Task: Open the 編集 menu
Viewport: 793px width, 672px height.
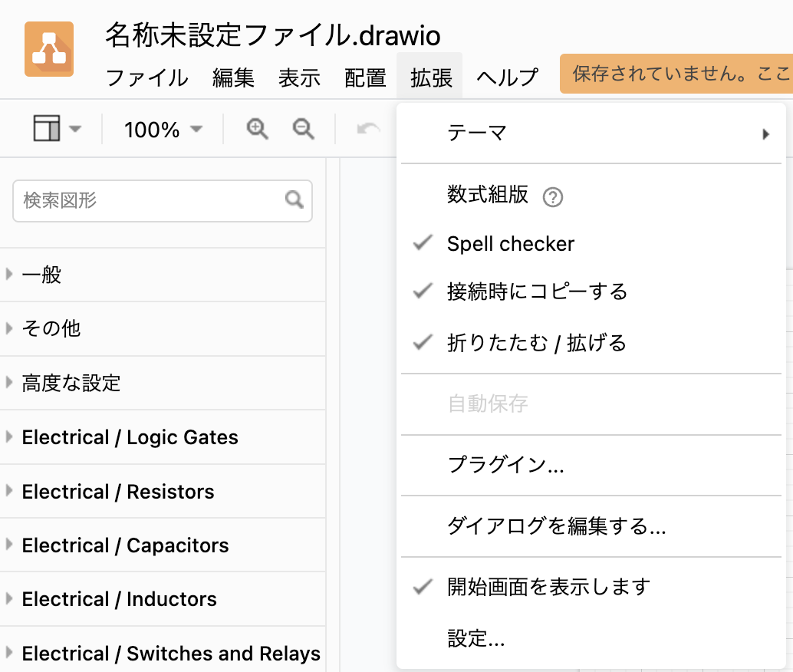Action: coord(233,78)
